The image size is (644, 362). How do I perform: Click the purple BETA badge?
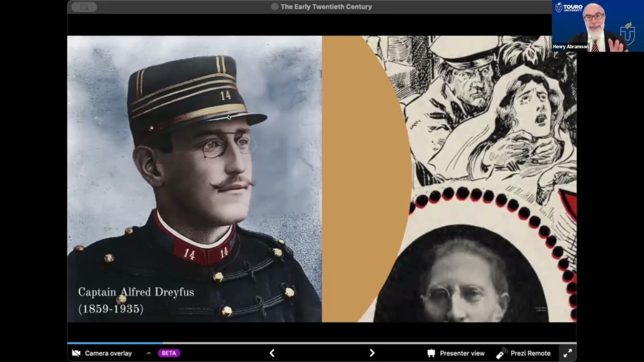(x=169, y=353)
